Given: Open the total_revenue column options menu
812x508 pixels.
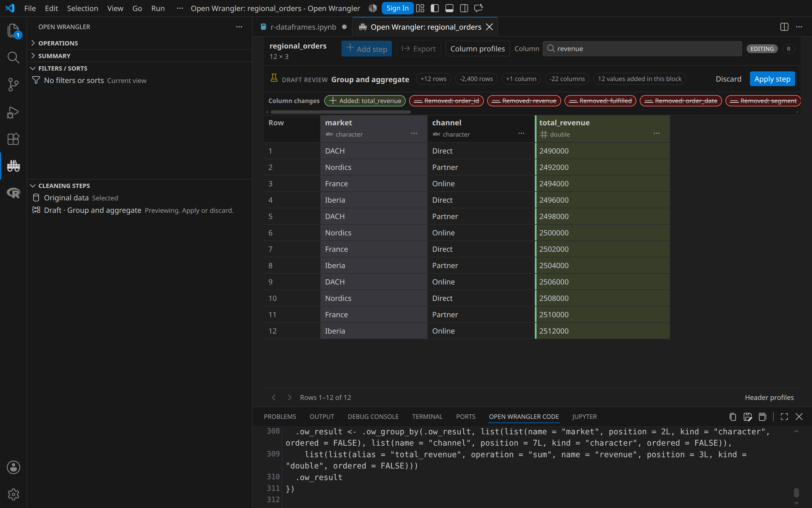Looking at the screenshot, I should (x=657, y=133).
